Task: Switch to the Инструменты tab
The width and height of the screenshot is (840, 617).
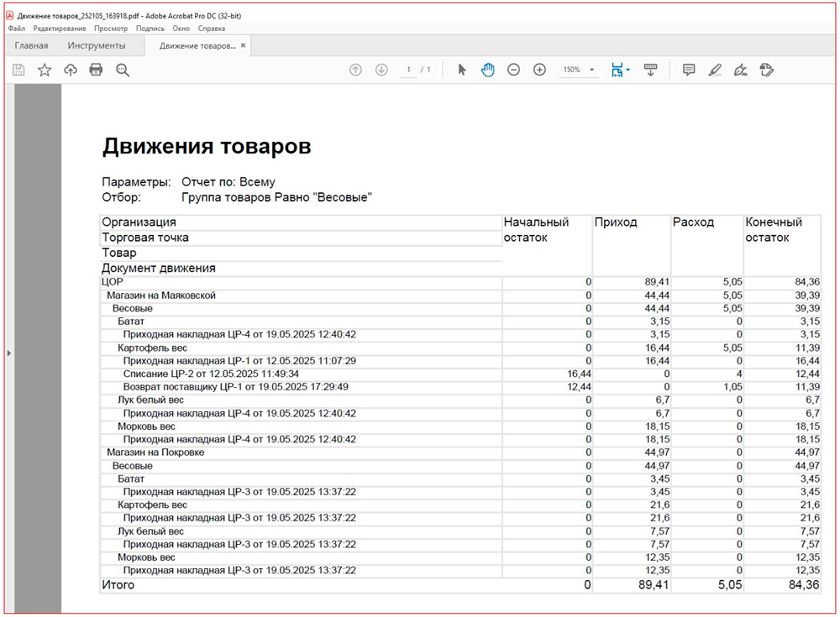Action: click(x=97, y=45)
